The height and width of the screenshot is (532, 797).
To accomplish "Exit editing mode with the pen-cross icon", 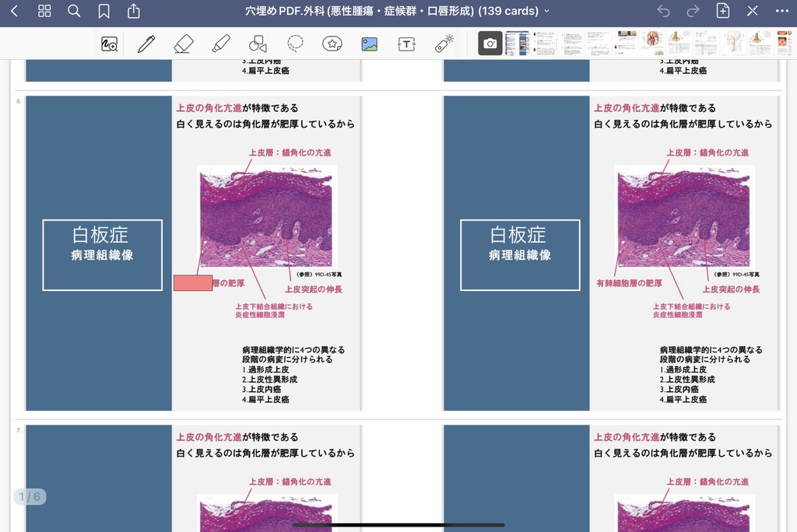I will (753, 11).
